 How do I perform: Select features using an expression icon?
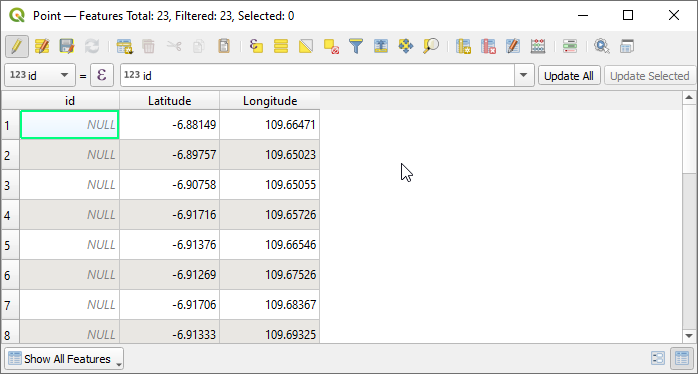pyautogui.click(x=256, y=46)
